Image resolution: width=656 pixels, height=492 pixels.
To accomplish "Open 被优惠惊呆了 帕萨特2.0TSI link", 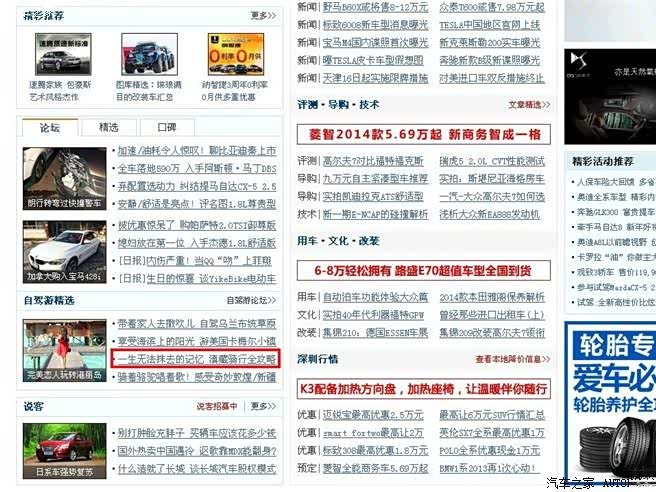I will click(x=197, y=226).
